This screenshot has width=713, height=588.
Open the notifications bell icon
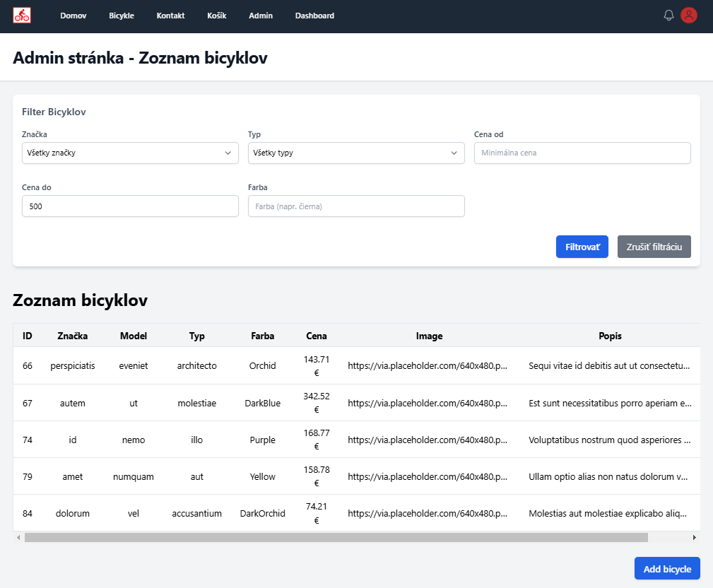pyautogui.click(x=668, y=16)
